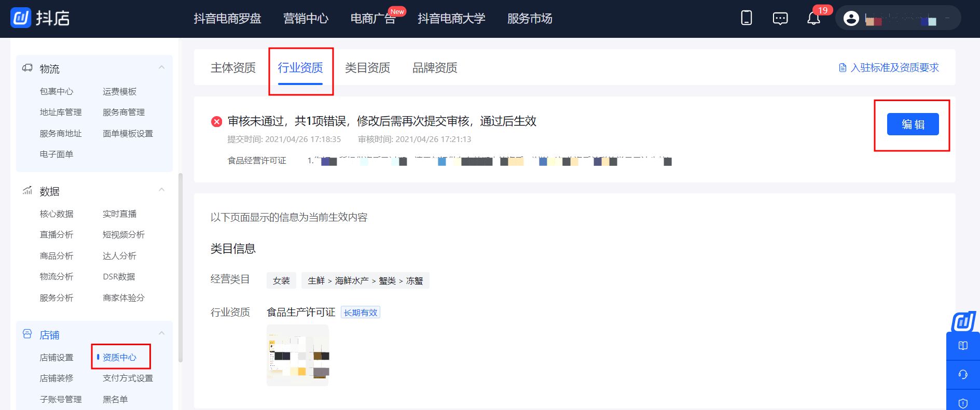Click the user avatar icon

click(x=851, y=18)
